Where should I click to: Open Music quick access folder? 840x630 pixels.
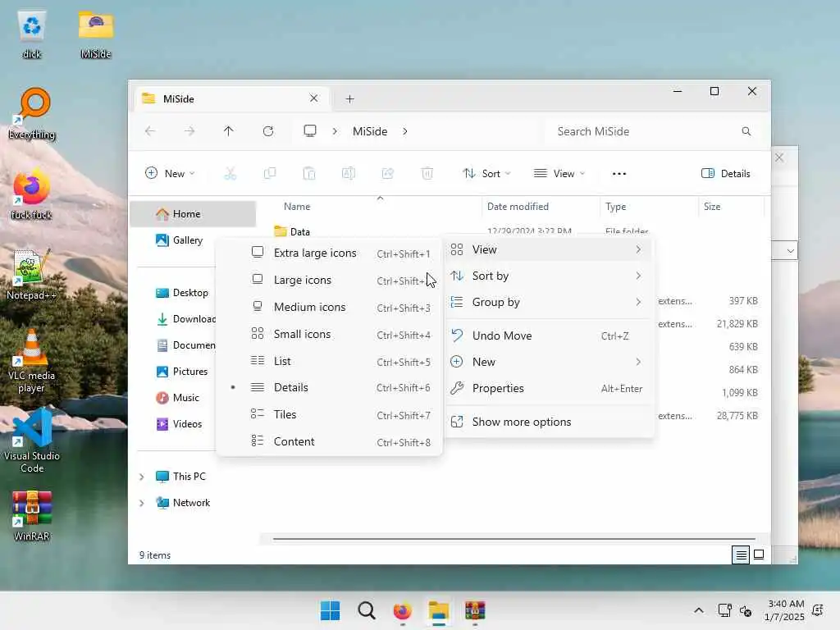[178, 398]
